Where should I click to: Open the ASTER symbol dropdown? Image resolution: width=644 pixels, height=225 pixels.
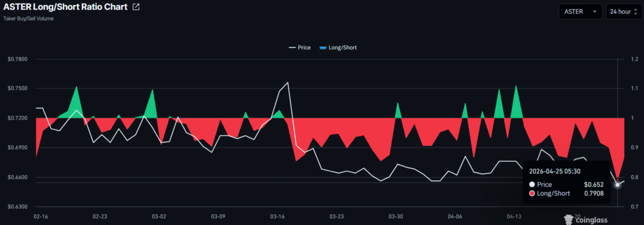tap(580, 11)
